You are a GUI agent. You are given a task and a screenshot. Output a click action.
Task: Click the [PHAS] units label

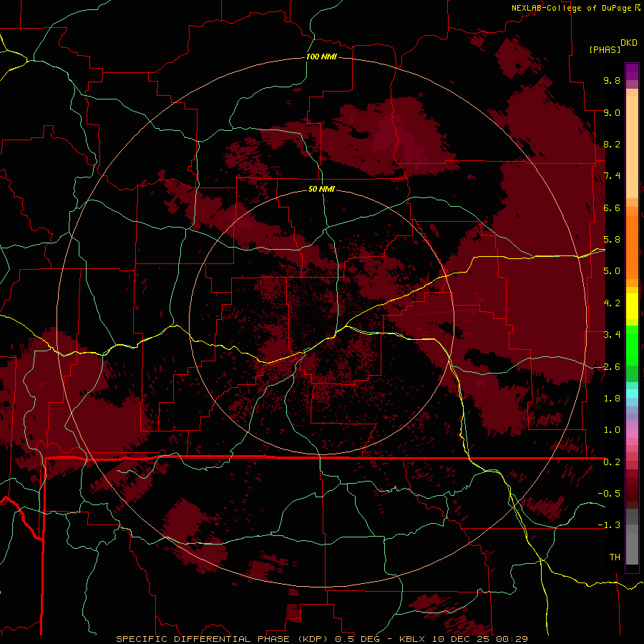(605, 50)
